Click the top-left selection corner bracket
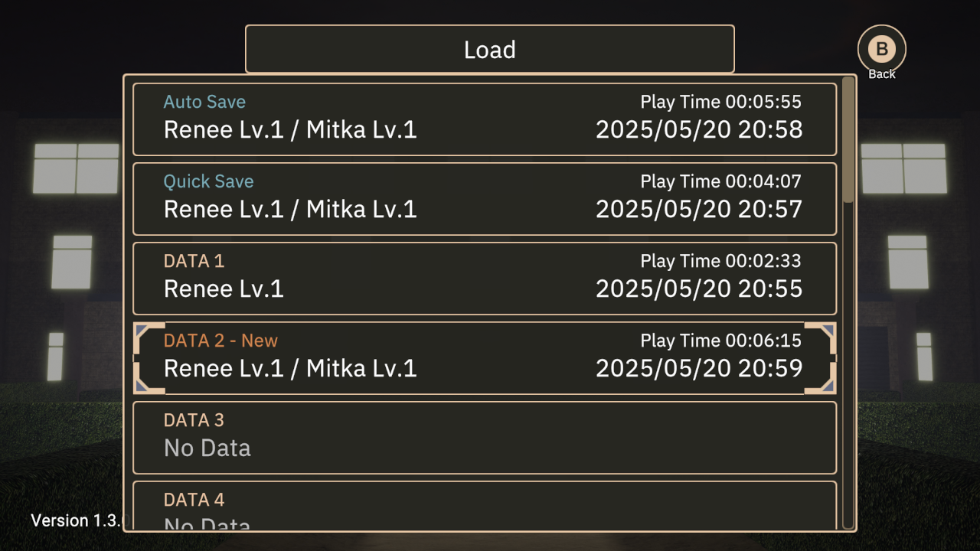980x551 pixels. (149, 337)
